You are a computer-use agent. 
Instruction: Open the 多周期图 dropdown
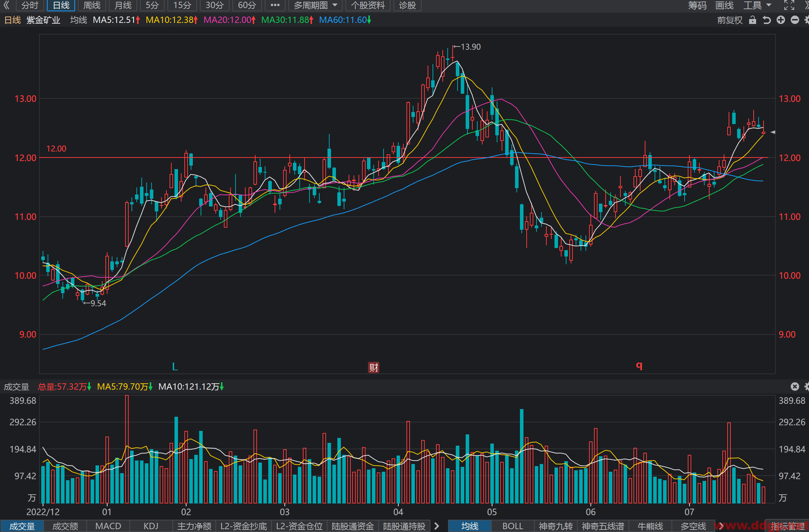coord(315,5)
